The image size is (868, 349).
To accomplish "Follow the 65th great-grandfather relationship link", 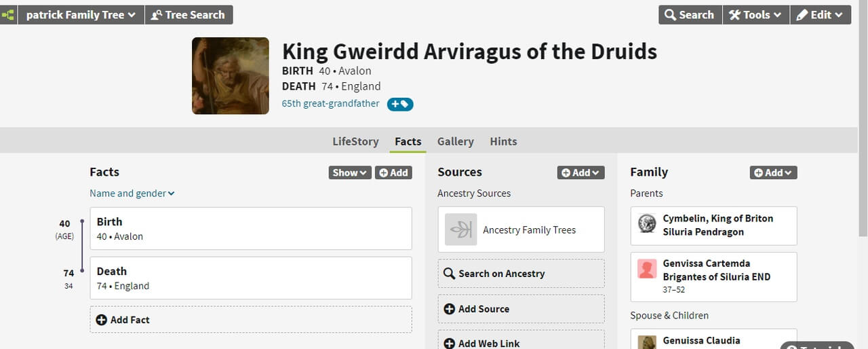I will [331, 104].
